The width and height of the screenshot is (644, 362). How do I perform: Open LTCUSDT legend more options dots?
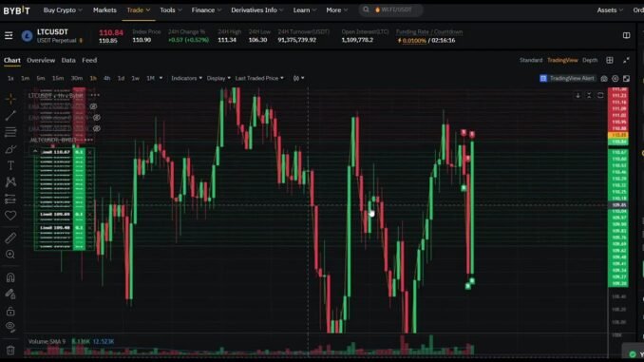[95, 95]
